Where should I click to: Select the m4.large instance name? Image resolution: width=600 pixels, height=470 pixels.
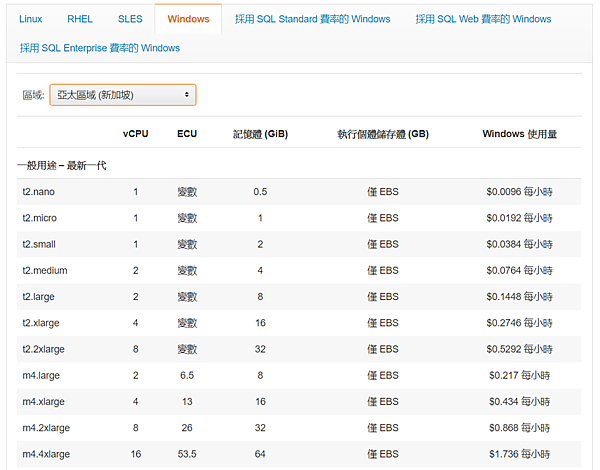click(41, 375)
